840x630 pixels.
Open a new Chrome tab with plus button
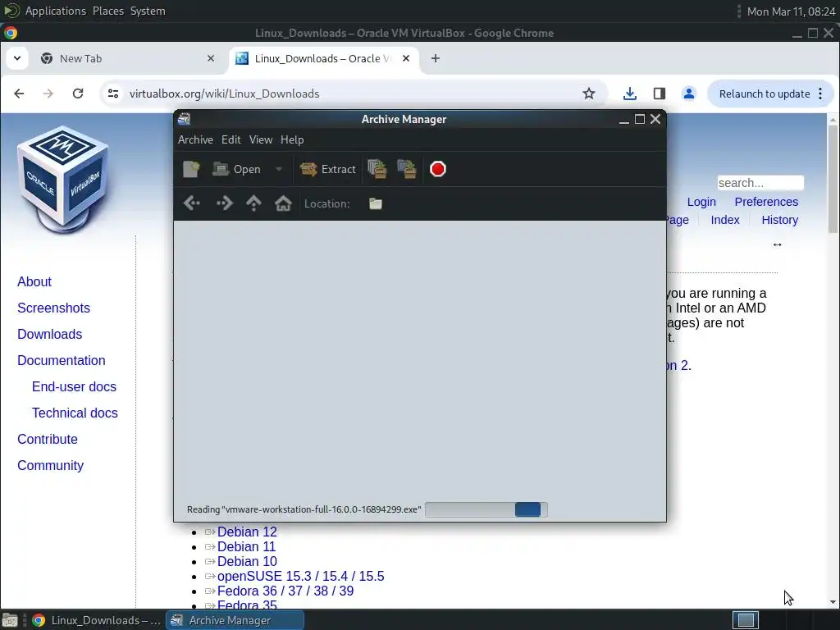[x=436, y=58]
